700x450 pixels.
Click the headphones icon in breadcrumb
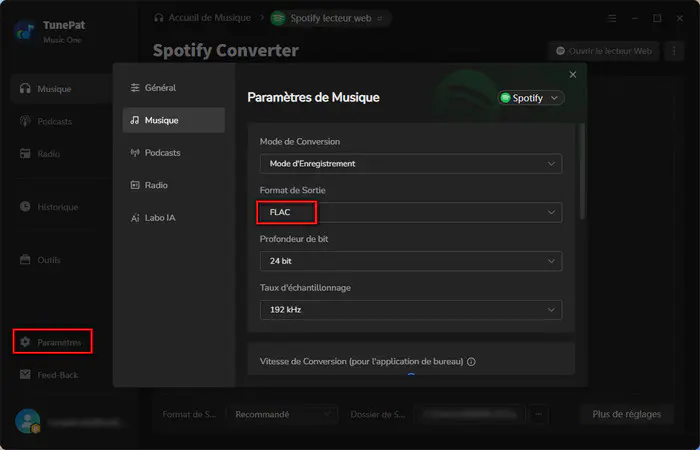(x=158, y=18)
